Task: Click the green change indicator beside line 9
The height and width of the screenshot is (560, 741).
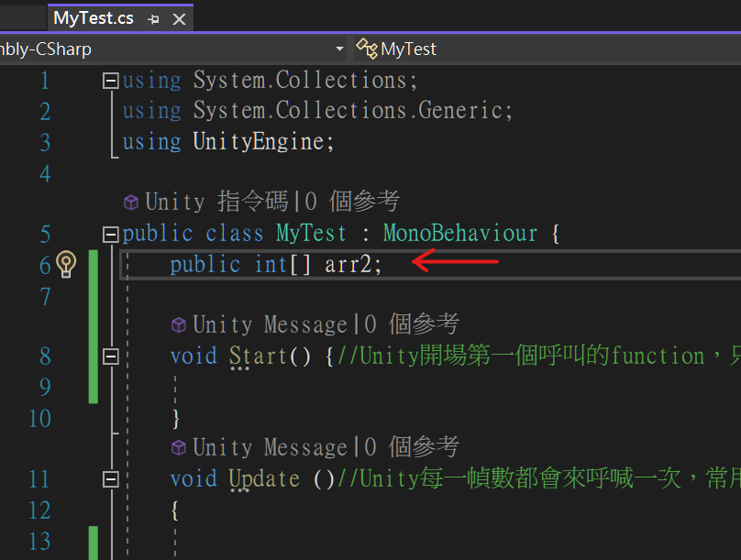Action: click(x=93, y=387)
